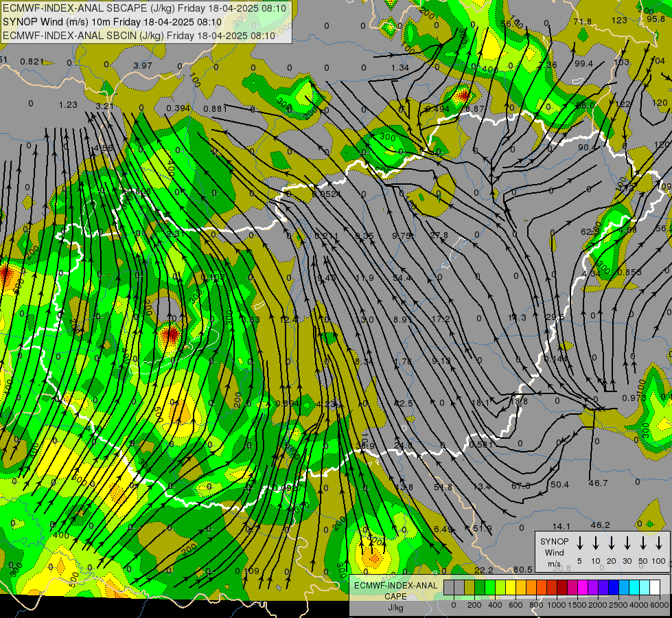The image size is (672, 618).
Task: Click the '1.23' value on the map
Action: 68,104
